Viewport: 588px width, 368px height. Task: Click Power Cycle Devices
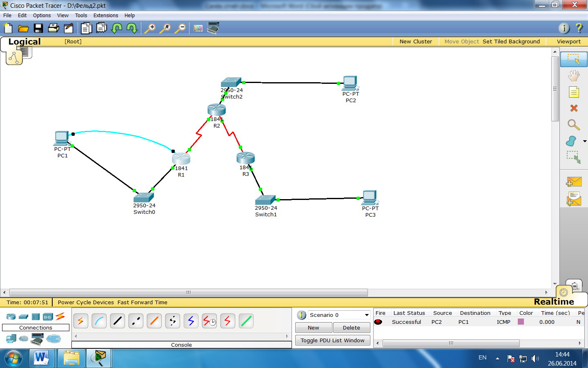pos(86,303)
